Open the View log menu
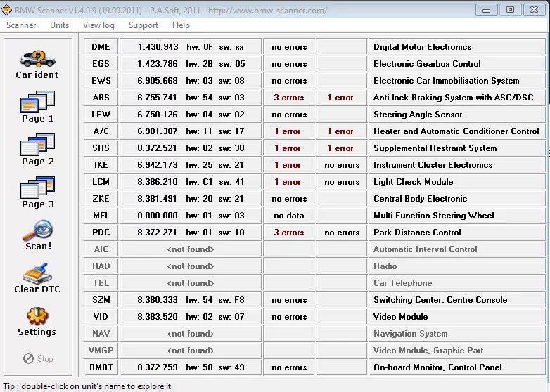 (98, 25)
